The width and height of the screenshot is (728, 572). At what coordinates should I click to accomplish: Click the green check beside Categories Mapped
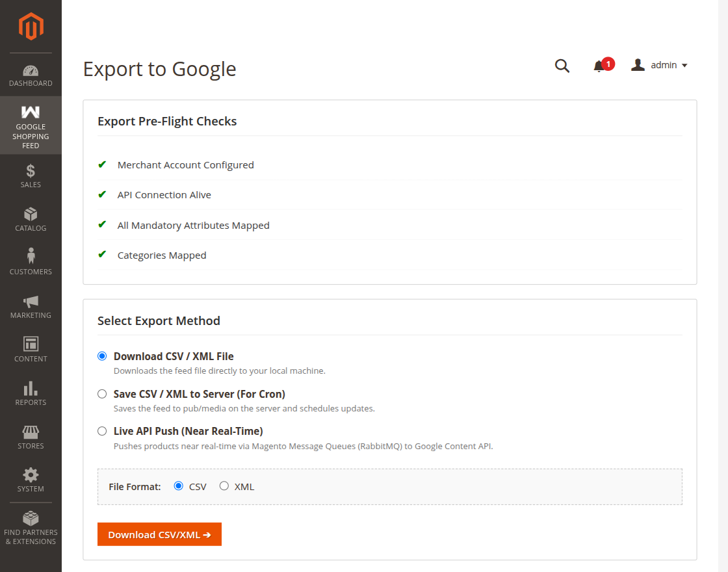coord(102,254)
